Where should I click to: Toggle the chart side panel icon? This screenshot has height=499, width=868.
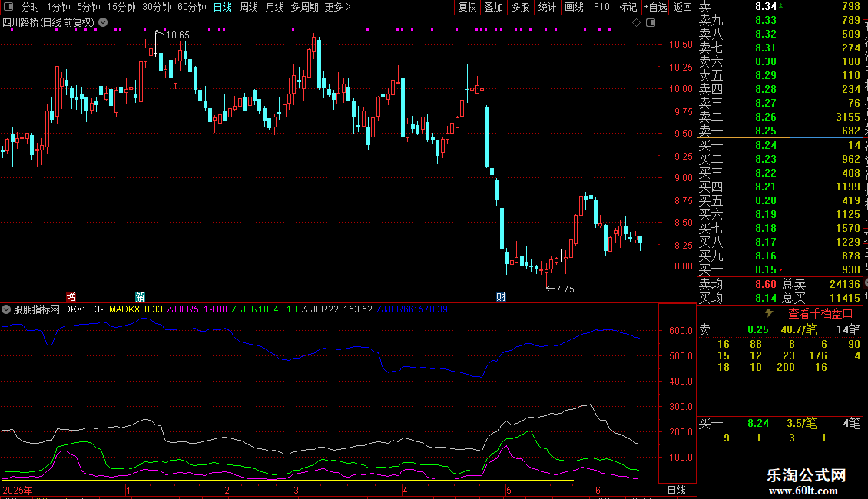pos(651,23)
